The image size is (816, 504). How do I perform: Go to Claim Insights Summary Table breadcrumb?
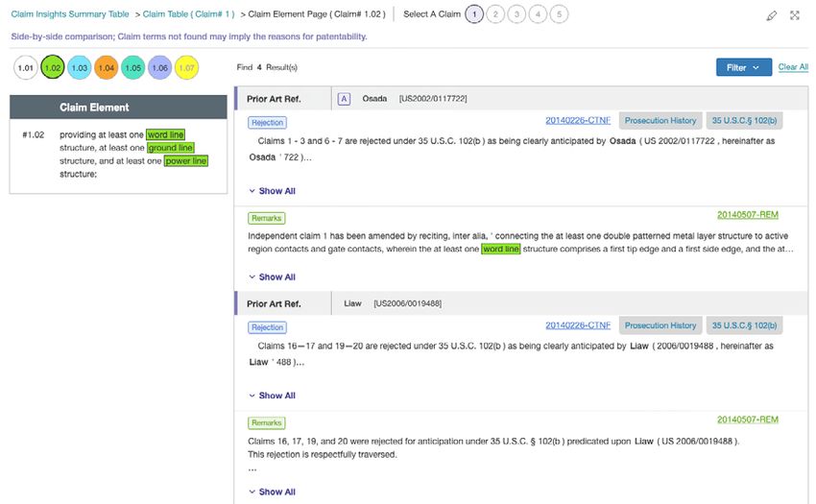70,14
